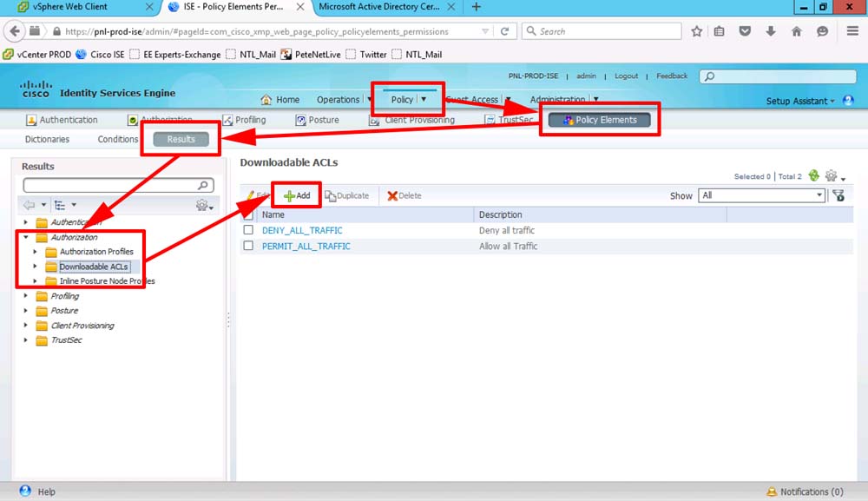This screenshot has height=501, width=868.
Task: Click the ISE header search box
Action: click(x=778, y=76)
